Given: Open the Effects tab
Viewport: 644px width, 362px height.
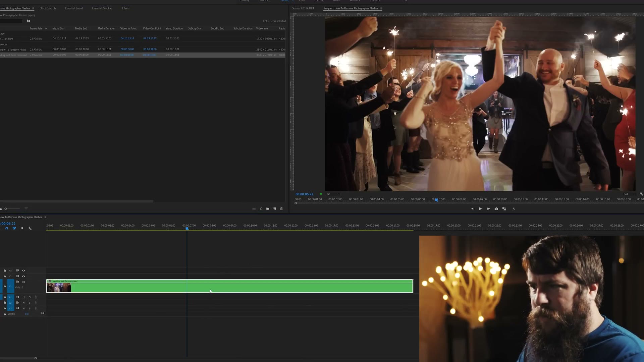Looking at the screenshot, I should coord(126,8).
